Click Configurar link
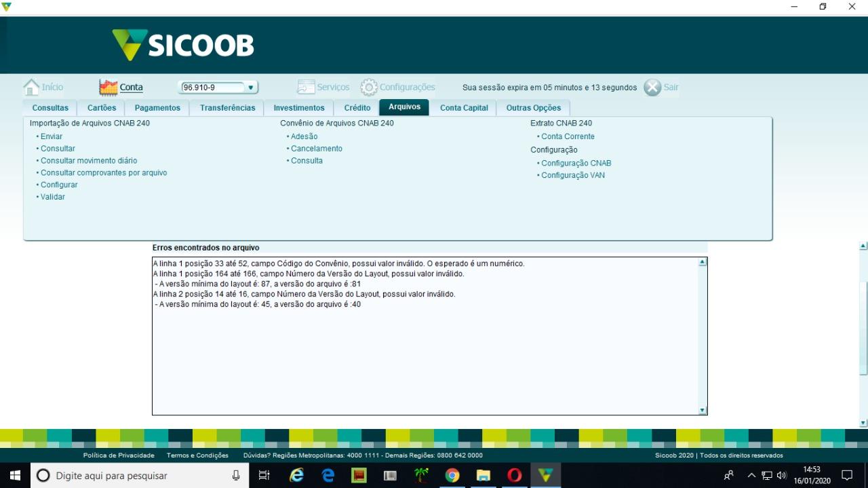This screenshot has height=488, width=868. pyautogui.click(x=59, y=185)
